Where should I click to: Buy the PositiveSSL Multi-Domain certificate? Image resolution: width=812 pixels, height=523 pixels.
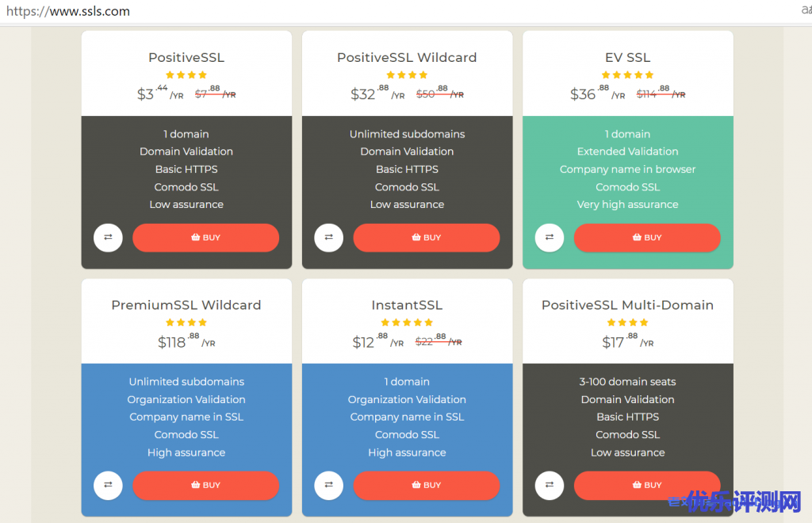(647, 485)
